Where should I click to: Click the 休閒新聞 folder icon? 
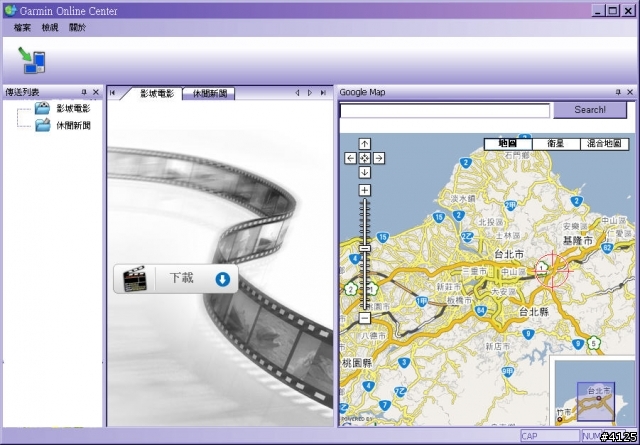pyautogui.click(x=42, y=125)
